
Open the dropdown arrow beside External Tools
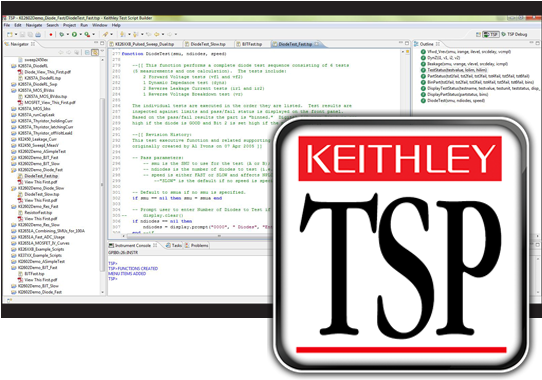(x=93, y=34)
